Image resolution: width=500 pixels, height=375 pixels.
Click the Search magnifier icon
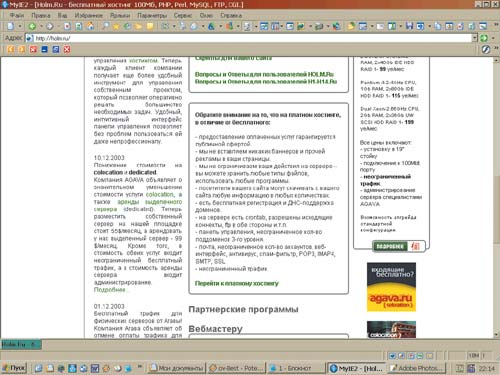pos(105,26)
